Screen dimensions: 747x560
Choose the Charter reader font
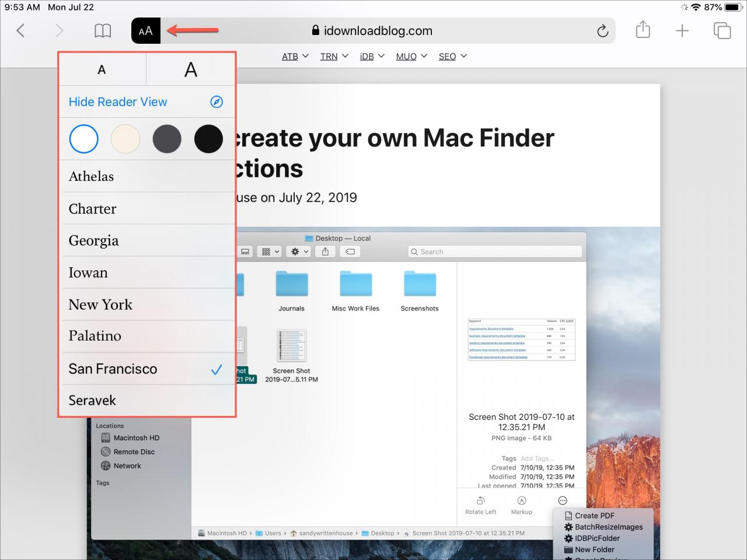(x=148, y=208)
